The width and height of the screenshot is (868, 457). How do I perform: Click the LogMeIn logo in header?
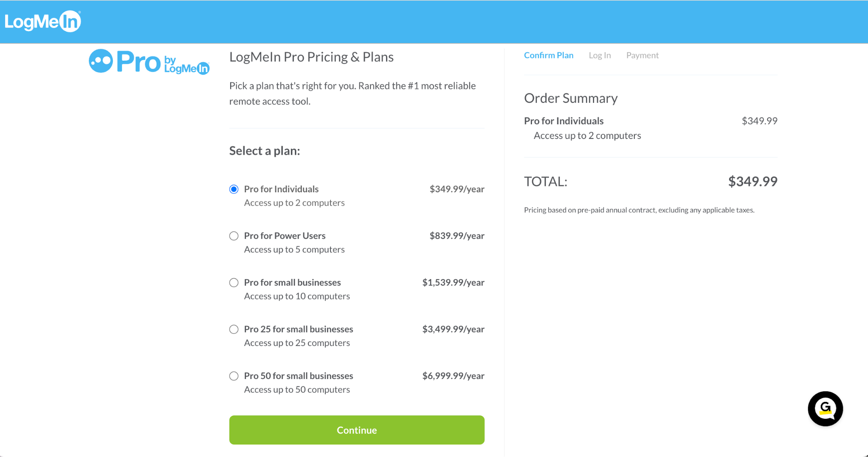pos(43,21)
